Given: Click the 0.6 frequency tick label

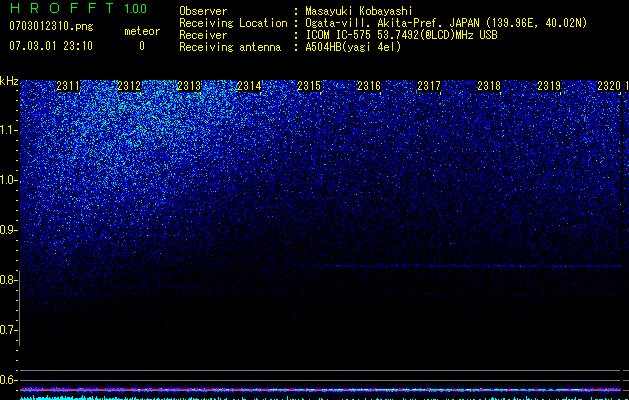Looking at the screenshot, I should (x=8, y=380).
